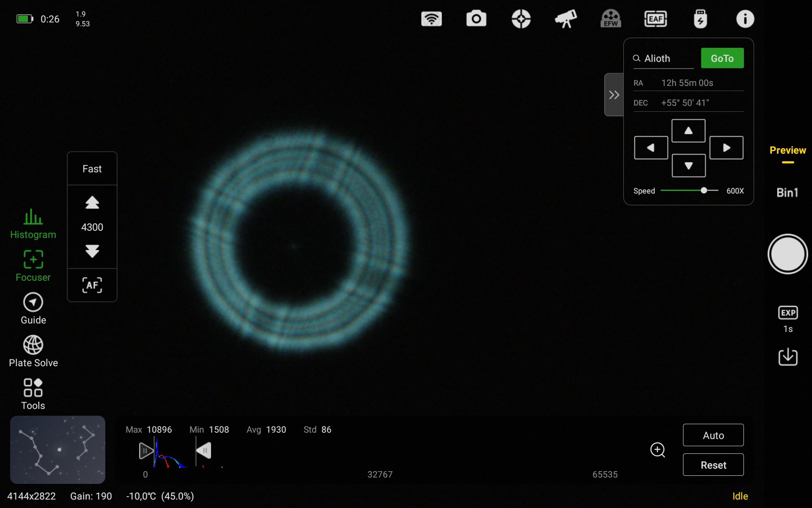
Task: Open the guide crosshair settings icon
Action: pos(521,19)
